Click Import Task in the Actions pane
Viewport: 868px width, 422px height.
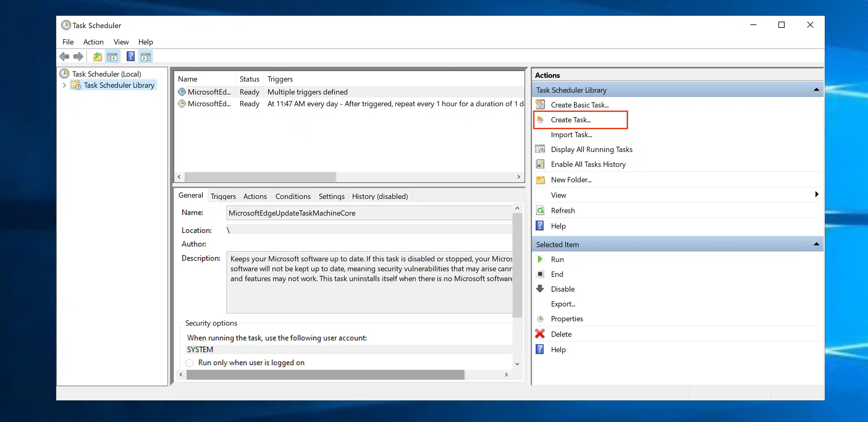[571, 134]
